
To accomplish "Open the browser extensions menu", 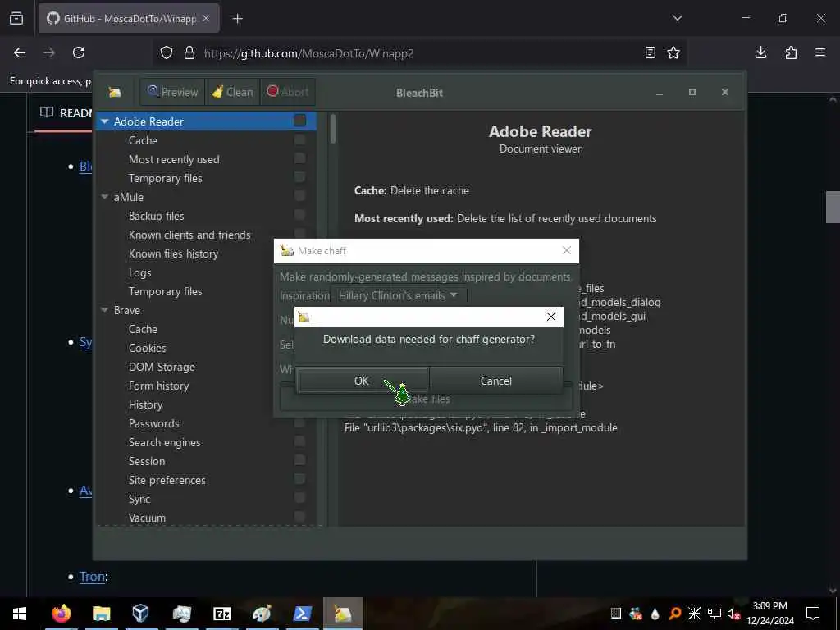I will click(x=791, y=52).
